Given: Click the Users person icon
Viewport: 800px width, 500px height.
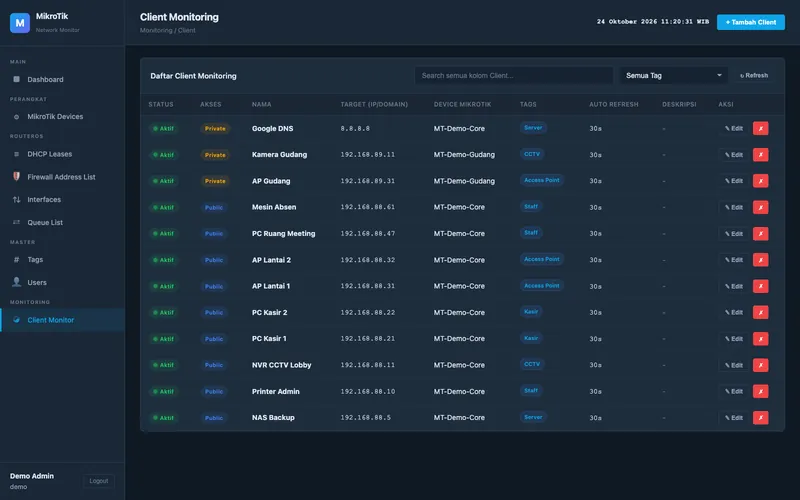Looking at the screenshot, I should [16, 282].
